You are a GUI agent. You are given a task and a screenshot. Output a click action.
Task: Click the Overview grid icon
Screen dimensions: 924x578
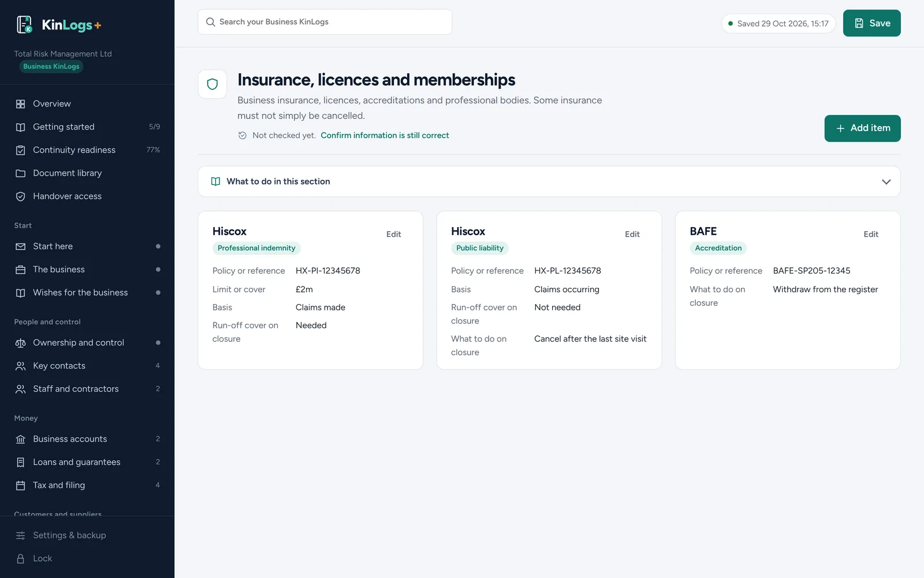pyautogui.click(x=21, y=104)
